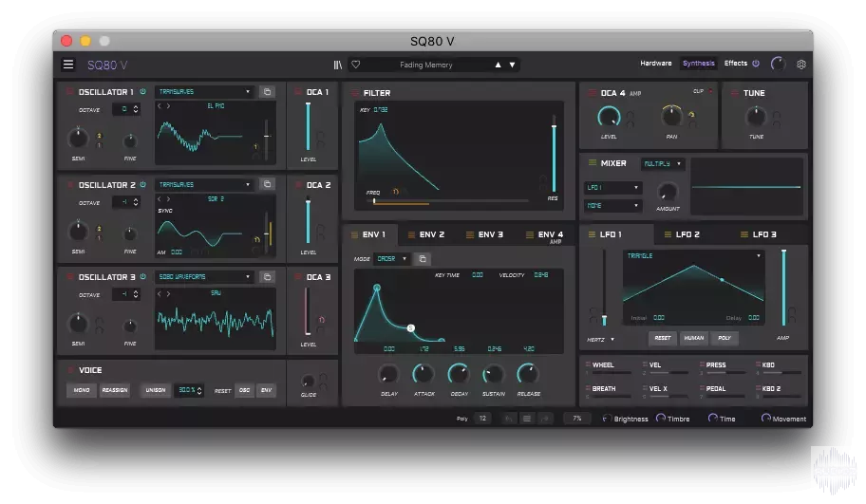This screenshot has width=866, height=504.
Task: Adjust the Brightness macro knob
Action: coord(607,419)
